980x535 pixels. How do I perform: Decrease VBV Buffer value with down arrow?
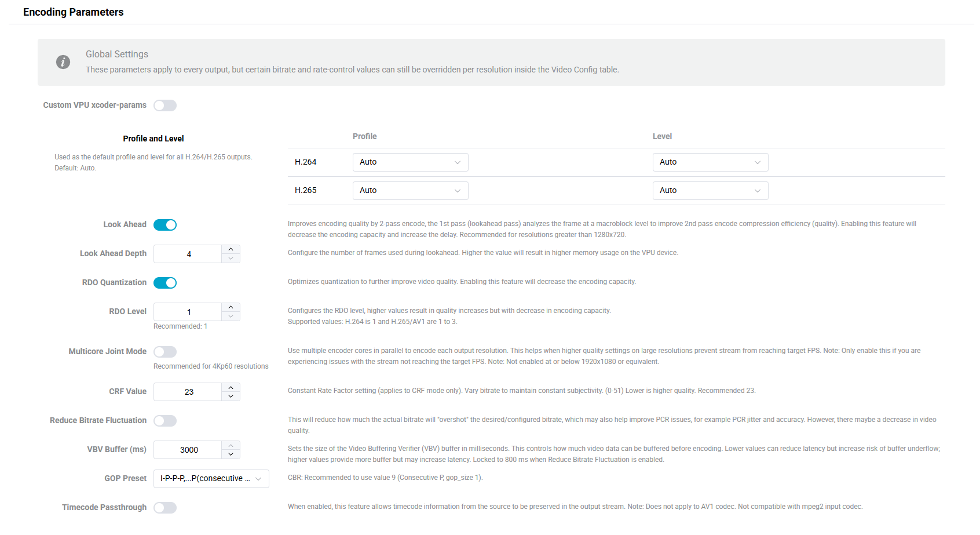[231, 454]
